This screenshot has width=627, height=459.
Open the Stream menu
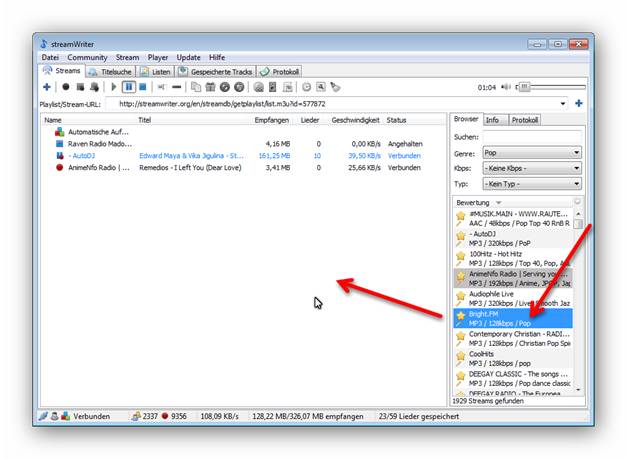tap(127, 58)
